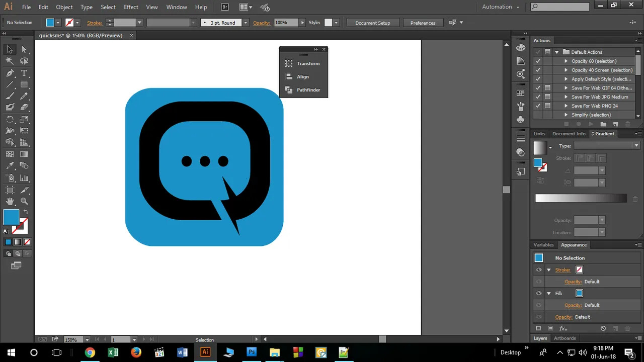Select the Lasso tool
Image resolution: width=644 pixels, height=362 pixels.
pyautogui.click(x=24, y=61)
